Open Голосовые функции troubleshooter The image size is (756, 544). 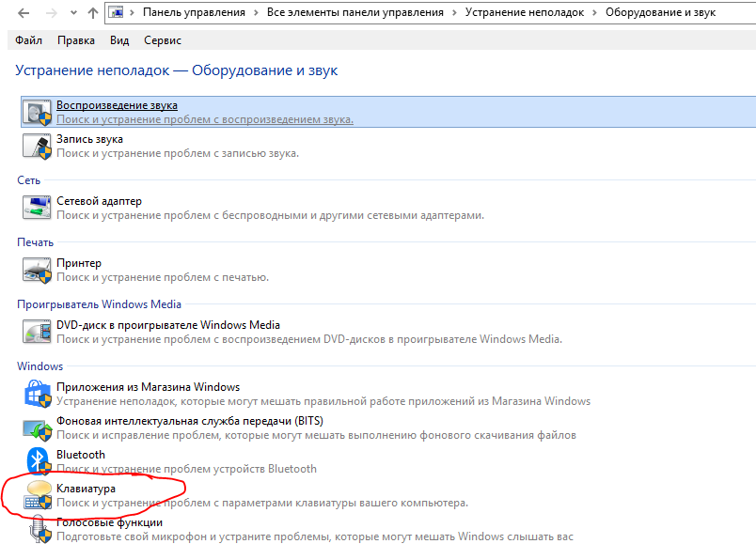[109, 522]
